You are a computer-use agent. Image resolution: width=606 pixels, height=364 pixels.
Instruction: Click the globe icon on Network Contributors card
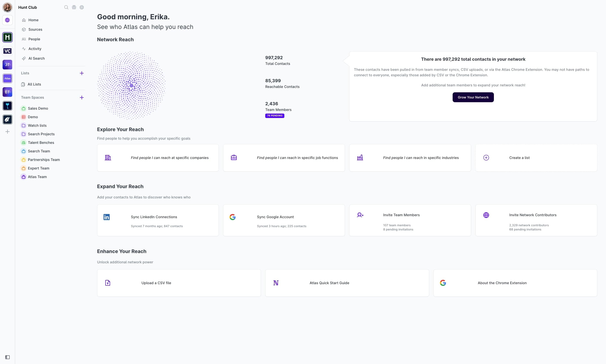click(486, 215)
